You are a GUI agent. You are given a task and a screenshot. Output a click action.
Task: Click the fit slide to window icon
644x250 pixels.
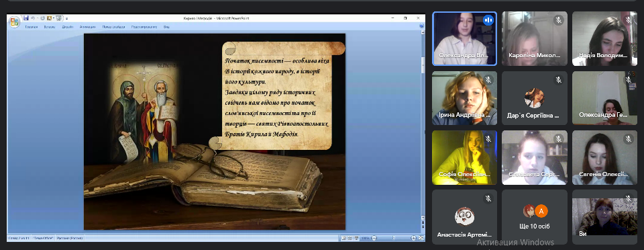pos(421,238)
